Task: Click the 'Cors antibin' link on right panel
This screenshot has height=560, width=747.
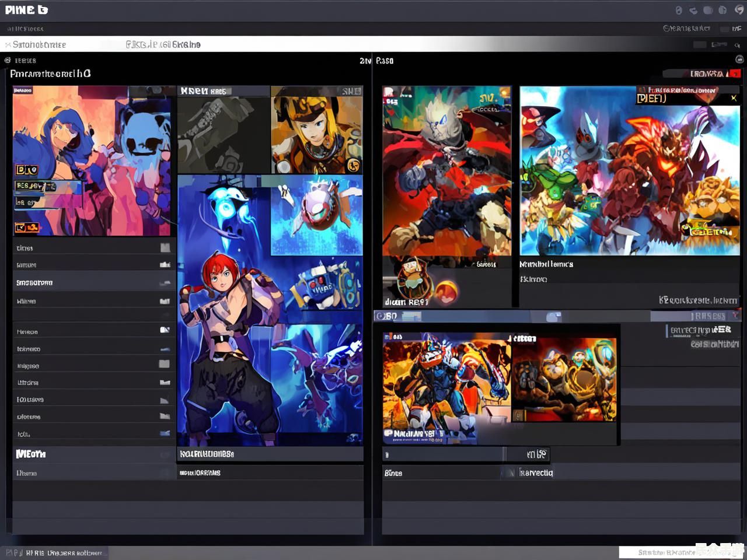Action: (715, 344)
